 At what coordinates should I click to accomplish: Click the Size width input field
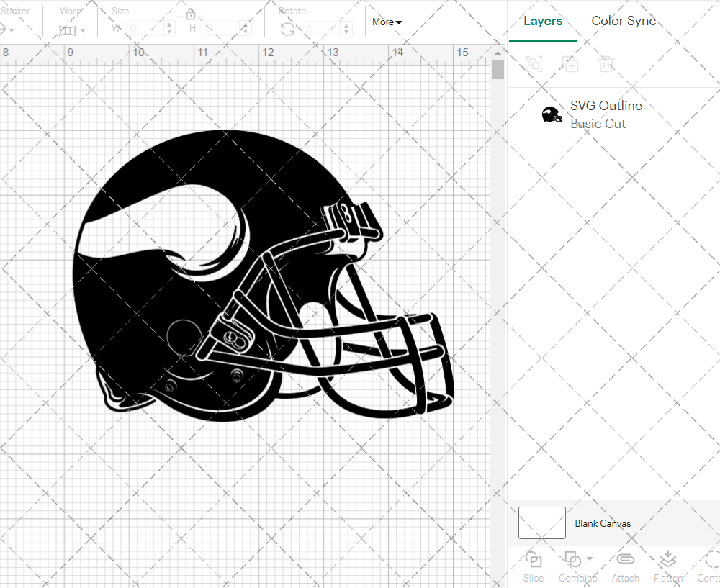[x=145, y=29]
